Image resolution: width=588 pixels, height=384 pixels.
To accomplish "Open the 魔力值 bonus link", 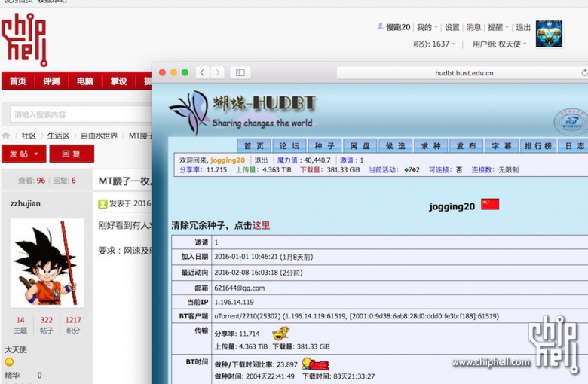I will (287, 160).
